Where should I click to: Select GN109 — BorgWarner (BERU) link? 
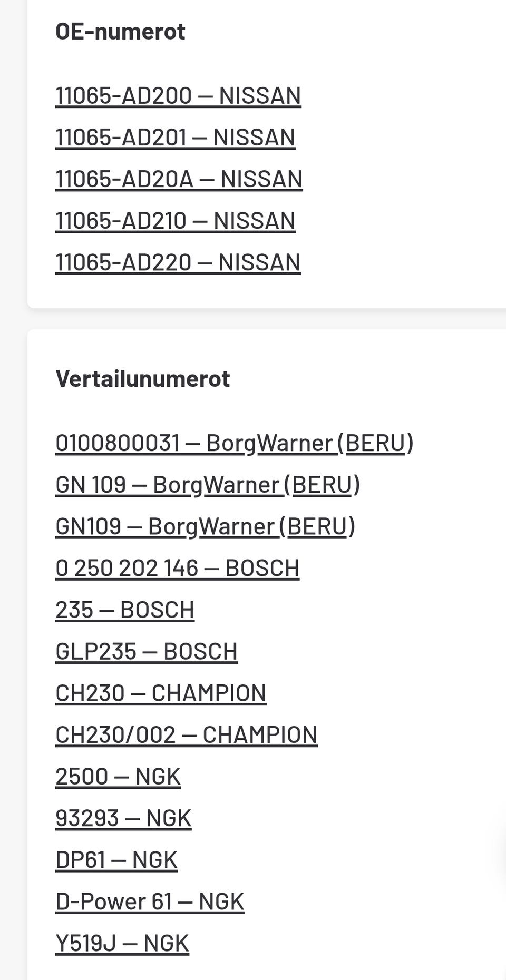click(x=205, y=526)
